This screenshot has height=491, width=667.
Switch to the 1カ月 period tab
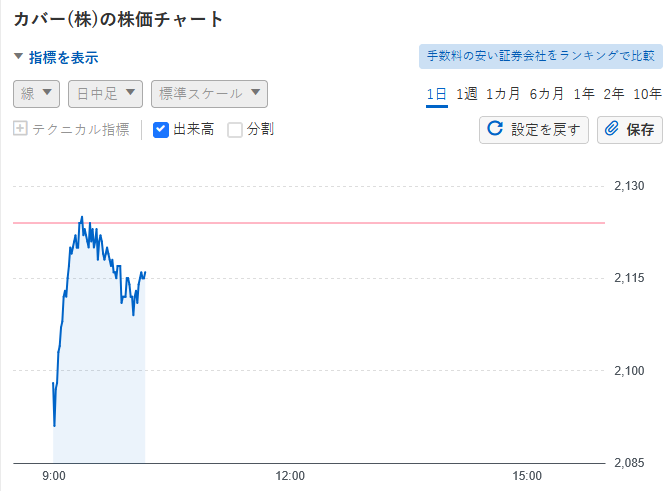point(502,94)
